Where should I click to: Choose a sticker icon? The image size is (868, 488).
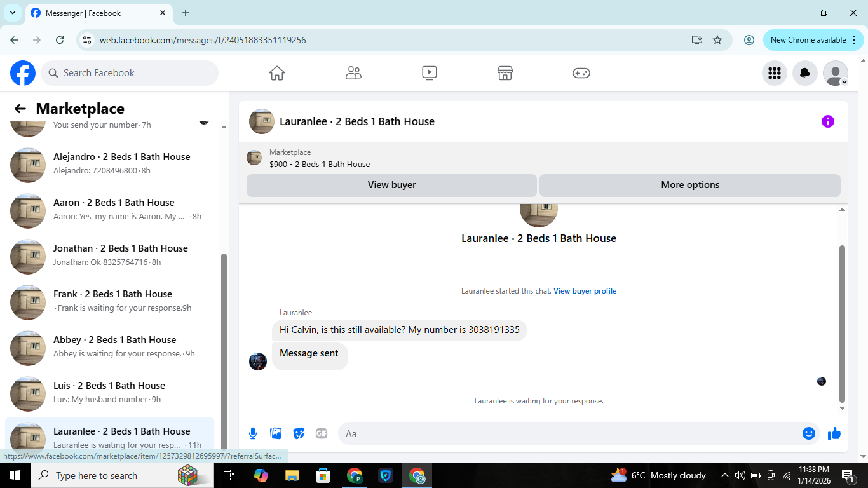pos(299,433)
